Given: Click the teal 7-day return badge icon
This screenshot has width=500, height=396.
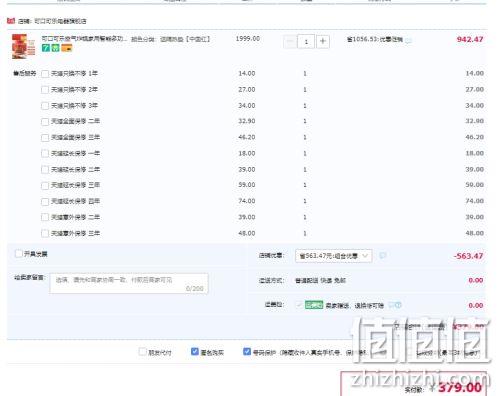Looking at the screenshot, I should coord(46,48).
